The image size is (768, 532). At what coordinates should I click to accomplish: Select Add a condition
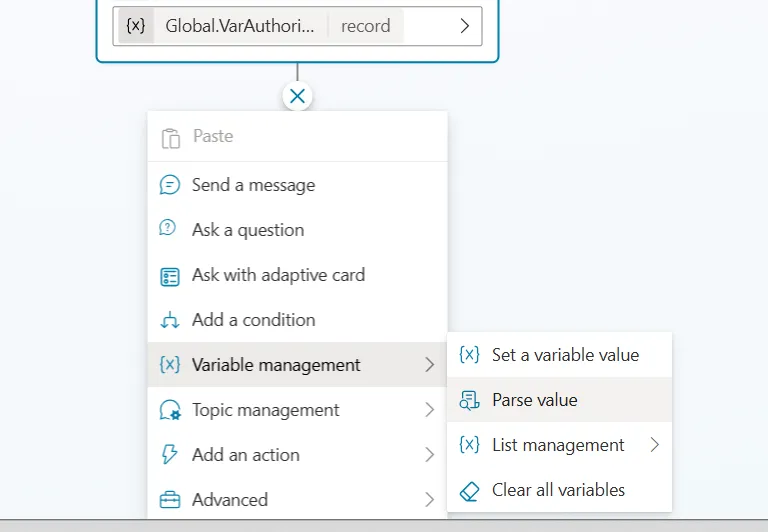pyautogui.click(x=297, y=320)
